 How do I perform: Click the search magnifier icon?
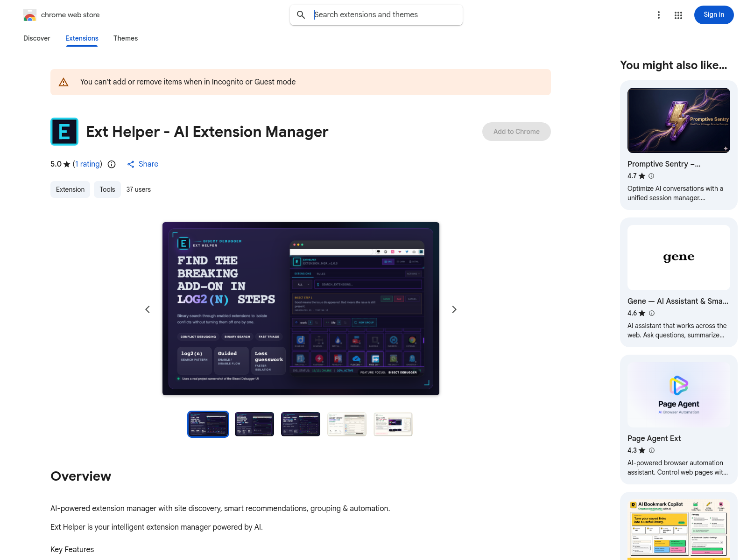pyautogui.click(x=301, y=15)
